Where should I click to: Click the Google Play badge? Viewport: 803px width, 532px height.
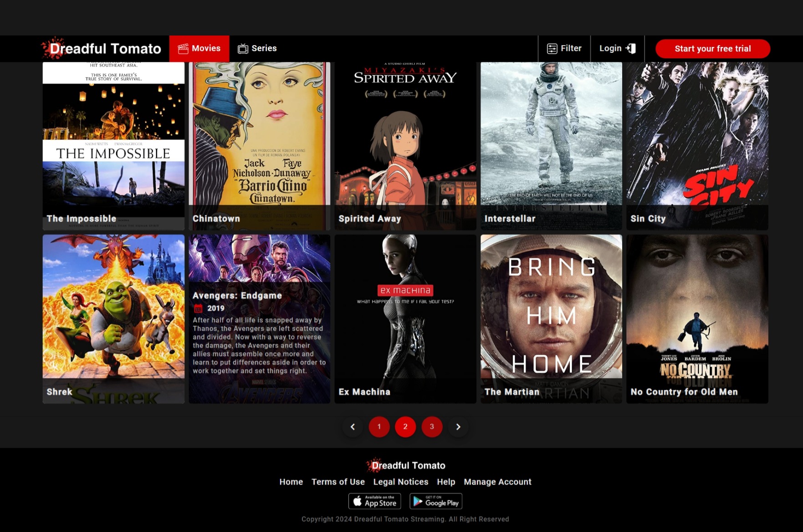coord(436,501)
